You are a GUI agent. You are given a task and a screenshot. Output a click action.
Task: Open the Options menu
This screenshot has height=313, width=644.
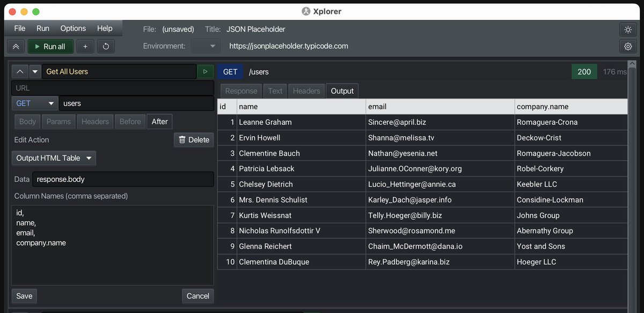tap(73, 28)
